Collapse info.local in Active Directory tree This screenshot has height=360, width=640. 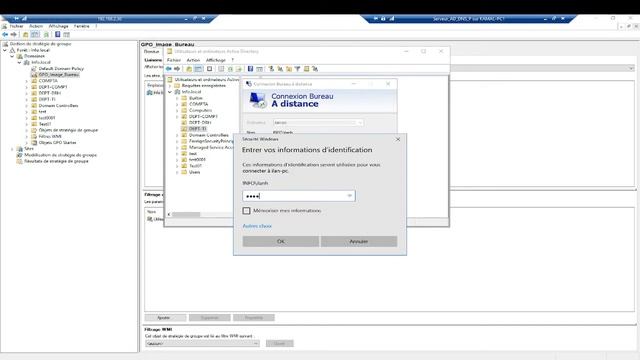pos(170,92)
